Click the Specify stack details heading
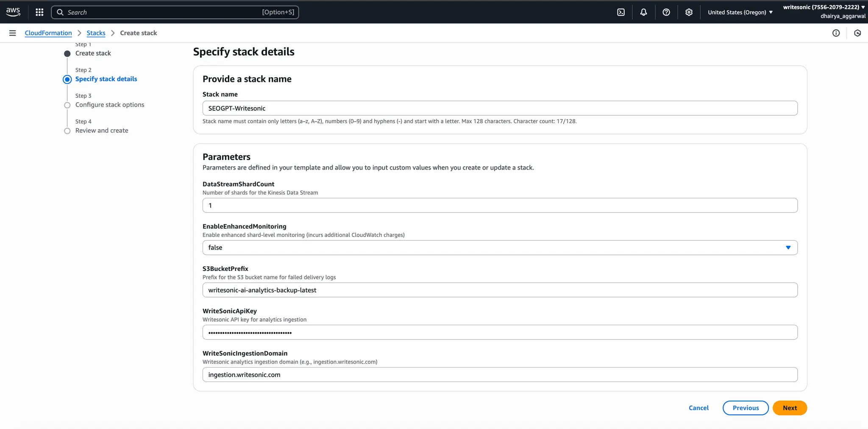This screenshot has width=868, height=429. [x=244, y=52]
